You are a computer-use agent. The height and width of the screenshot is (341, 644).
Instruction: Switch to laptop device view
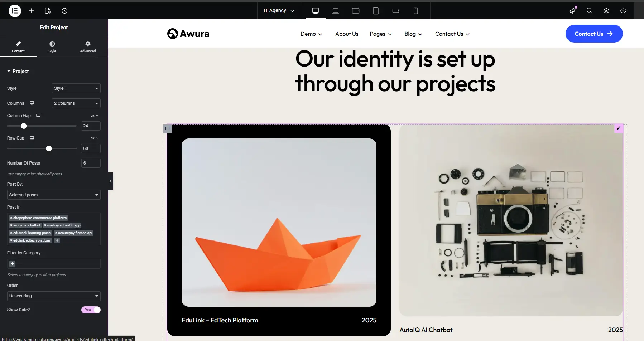pyautogui.click(x=336, y=11)
